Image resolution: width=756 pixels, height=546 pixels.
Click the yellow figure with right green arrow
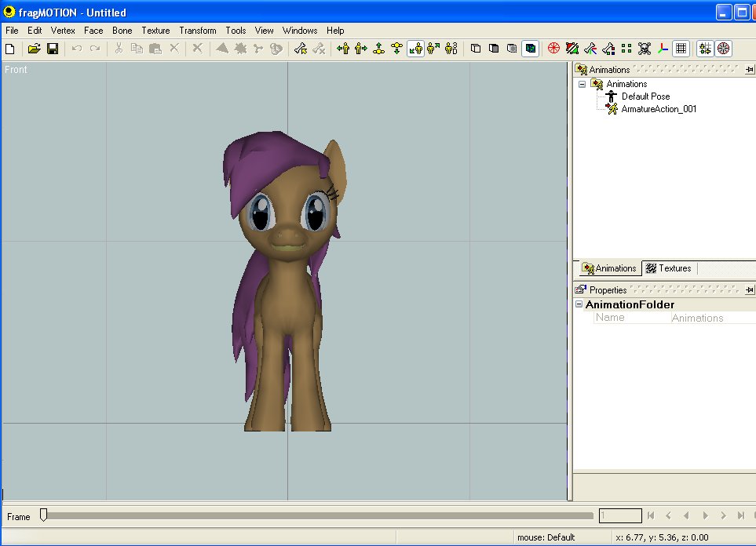click(360, 49)
